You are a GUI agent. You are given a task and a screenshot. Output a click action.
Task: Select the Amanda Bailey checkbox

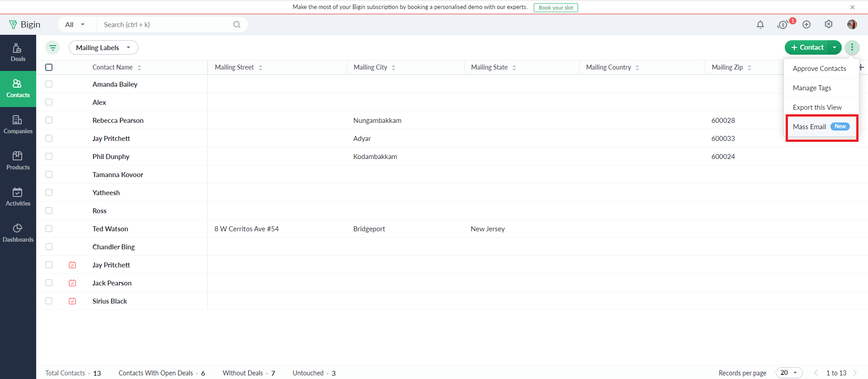[49, 84]
